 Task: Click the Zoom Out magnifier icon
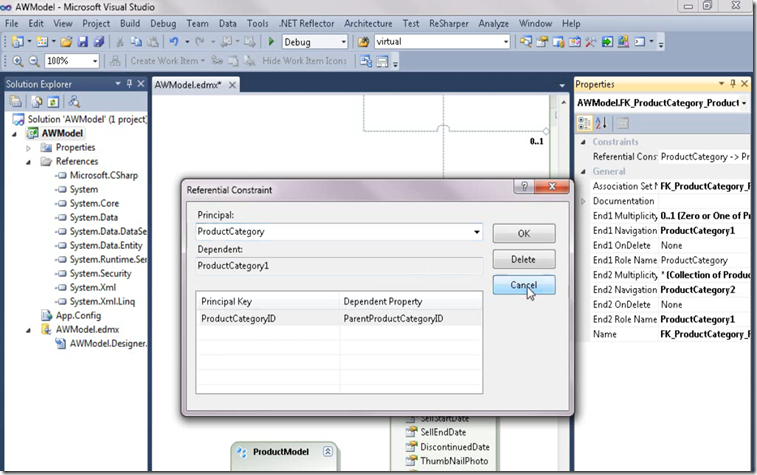[34, 61]
